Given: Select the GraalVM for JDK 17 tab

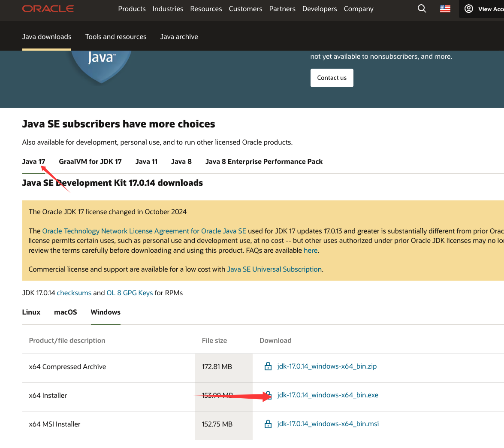Looking at the screenshot, I should [90, 162].
